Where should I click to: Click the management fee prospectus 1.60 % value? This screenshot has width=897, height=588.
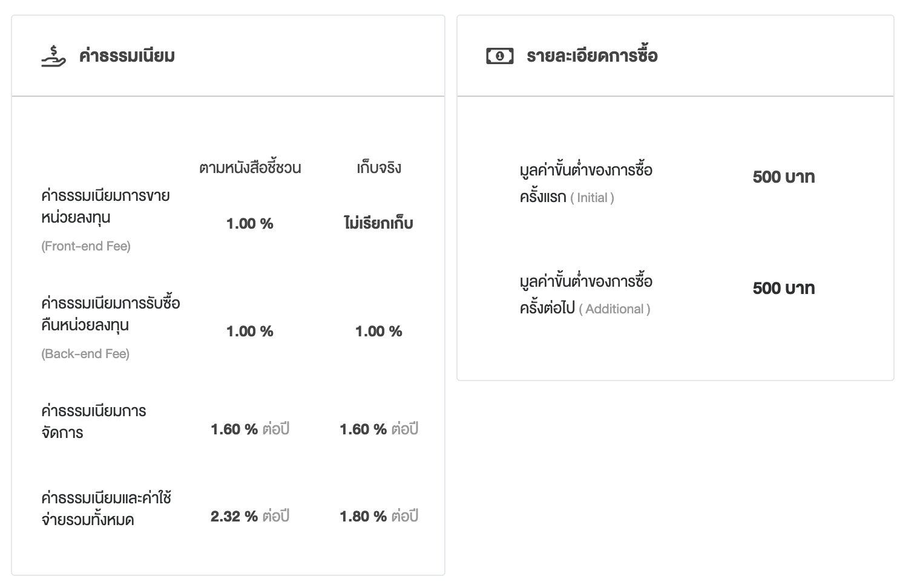coord(235,430)
